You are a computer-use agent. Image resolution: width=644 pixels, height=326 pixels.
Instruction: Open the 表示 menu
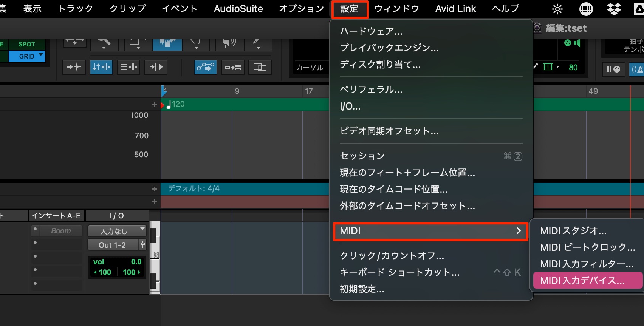(33, 9)
